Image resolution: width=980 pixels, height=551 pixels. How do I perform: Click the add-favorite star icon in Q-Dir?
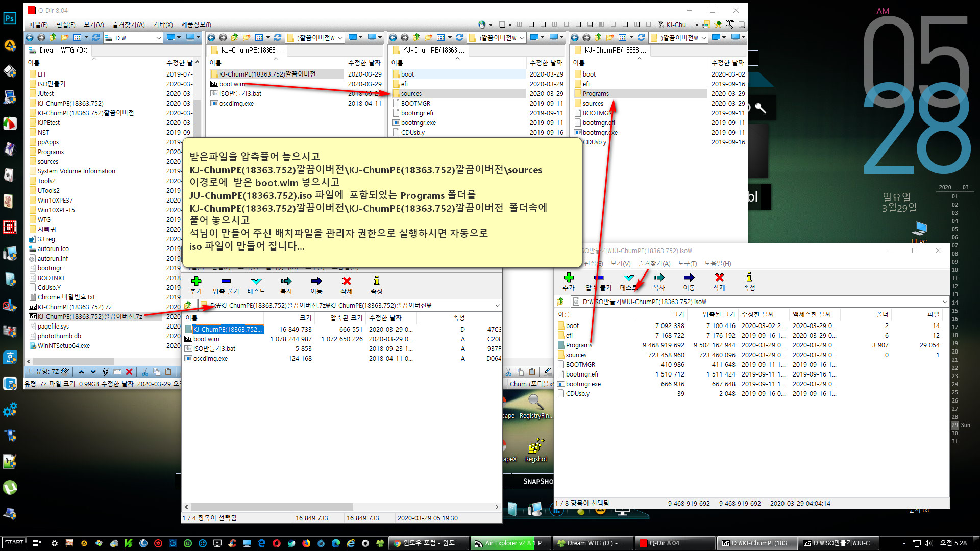click(x=718, y=24)
